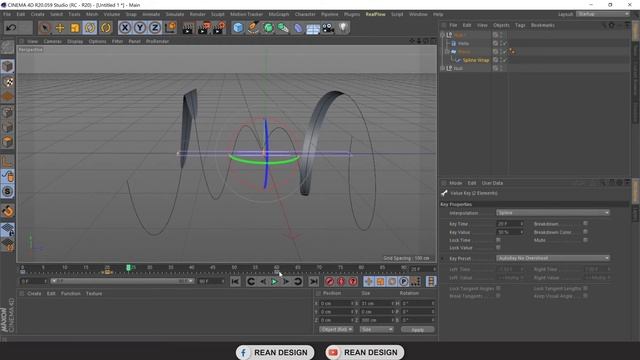The height and width of the screenshot is (360, 640).
Task: Click the Key Value input field
Action: pos(510,232)
